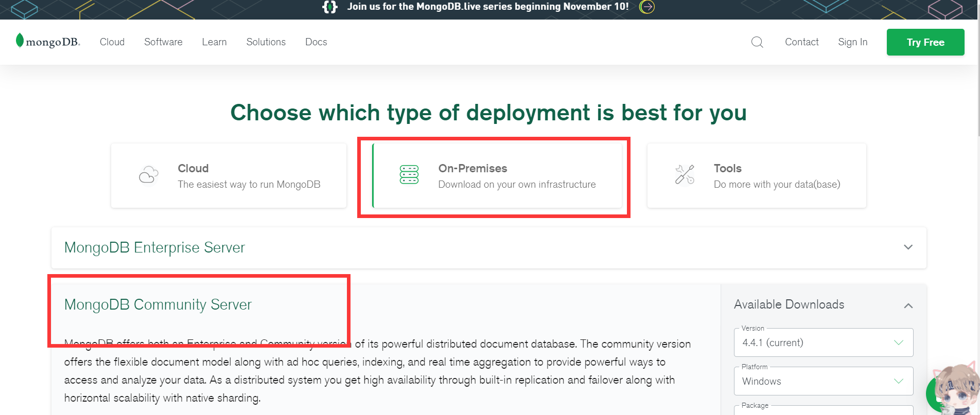Select the On-Premises deployment card

[497, 175]
